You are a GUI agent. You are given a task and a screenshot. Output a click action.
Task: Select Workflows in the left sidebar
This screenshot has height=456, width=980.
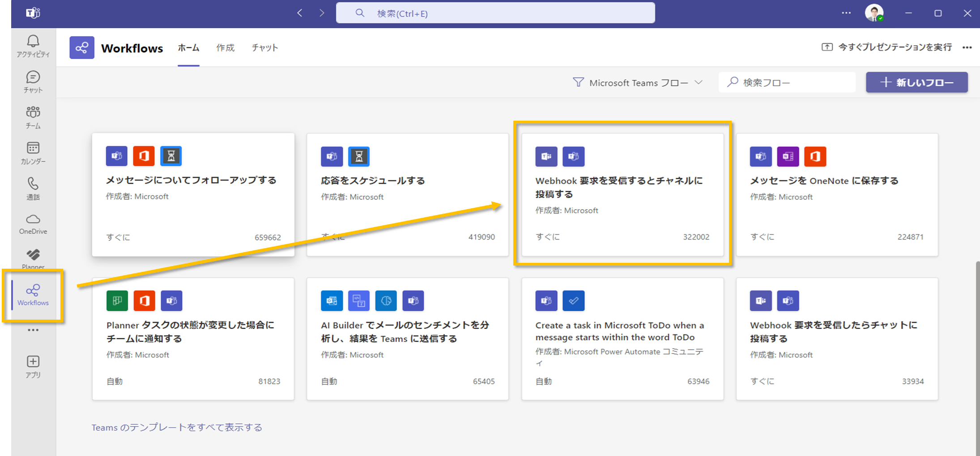[33, 295]
